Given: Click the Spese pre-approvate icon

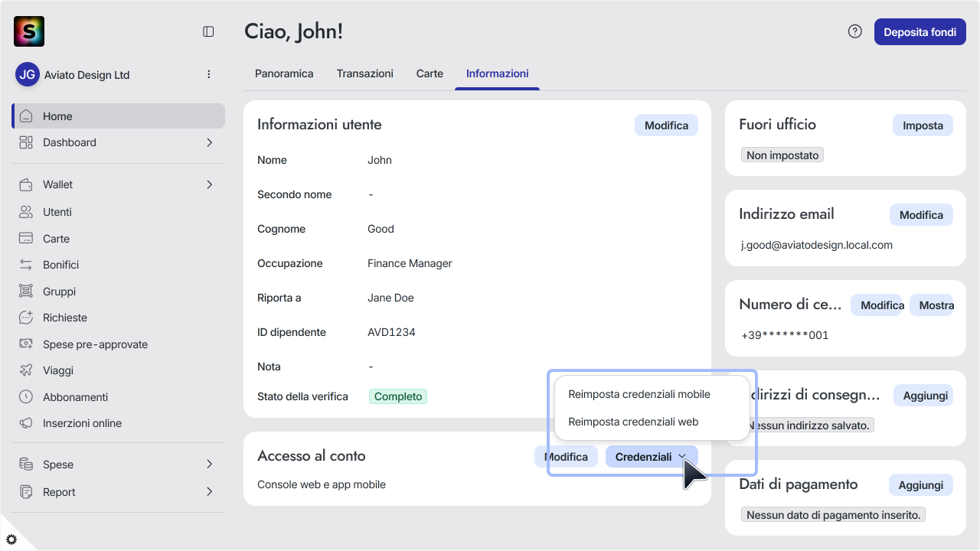Looking at the screenshot, I should click(x=27, y=344).
